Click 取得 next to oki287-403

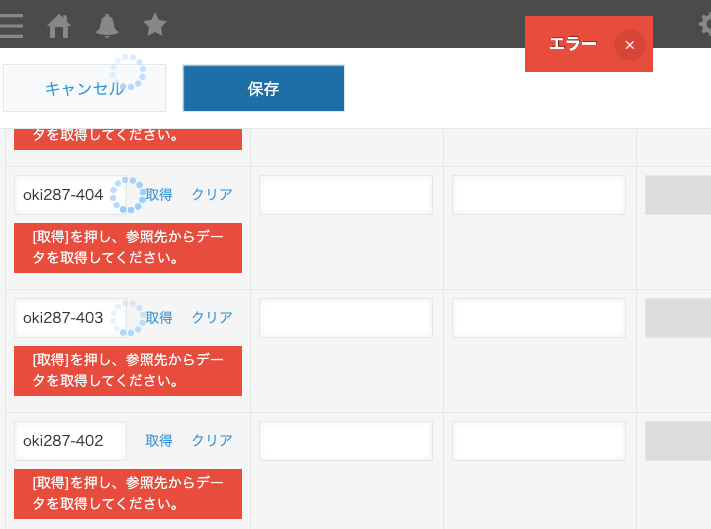[159, 317]
